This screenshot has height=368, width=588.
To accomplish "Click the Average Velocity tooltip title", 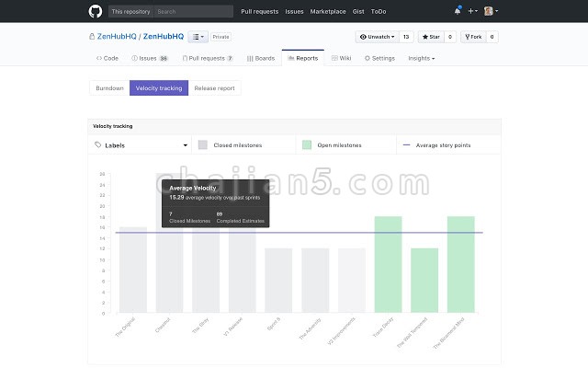I will [x=193, y=188].
